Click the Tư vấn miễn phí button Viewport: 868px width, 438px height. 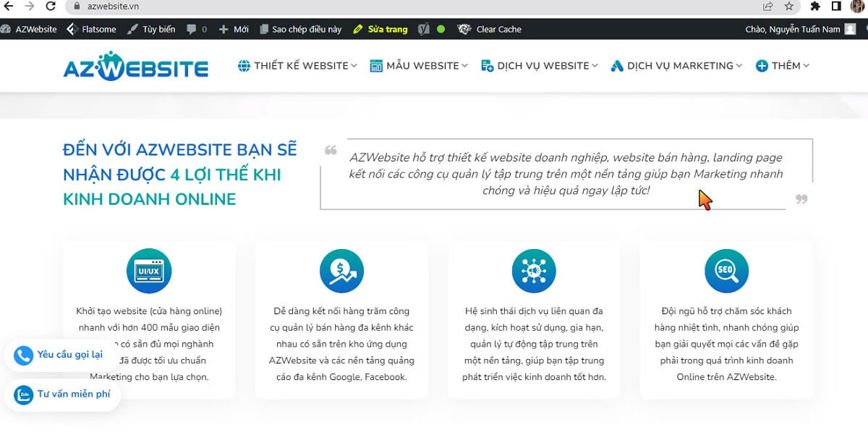coord(64,395)
